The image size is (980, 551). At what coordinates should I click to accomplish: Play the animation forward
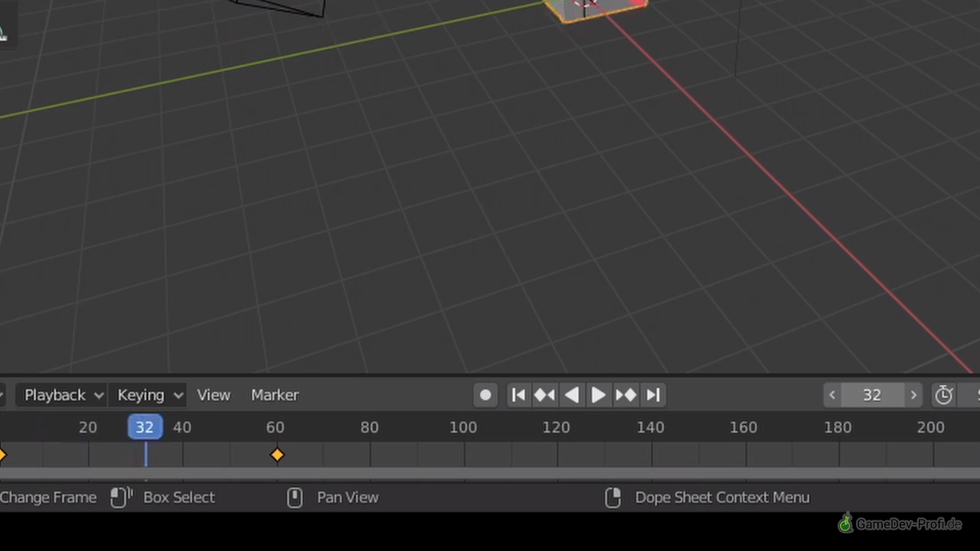[598, 395]
